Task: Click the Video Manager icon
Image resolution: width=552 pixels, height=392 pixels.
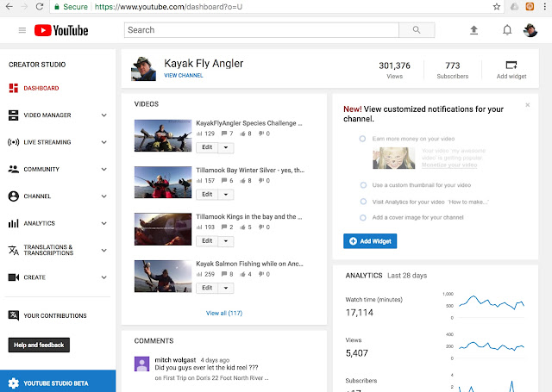Action: tap(14, 115)
